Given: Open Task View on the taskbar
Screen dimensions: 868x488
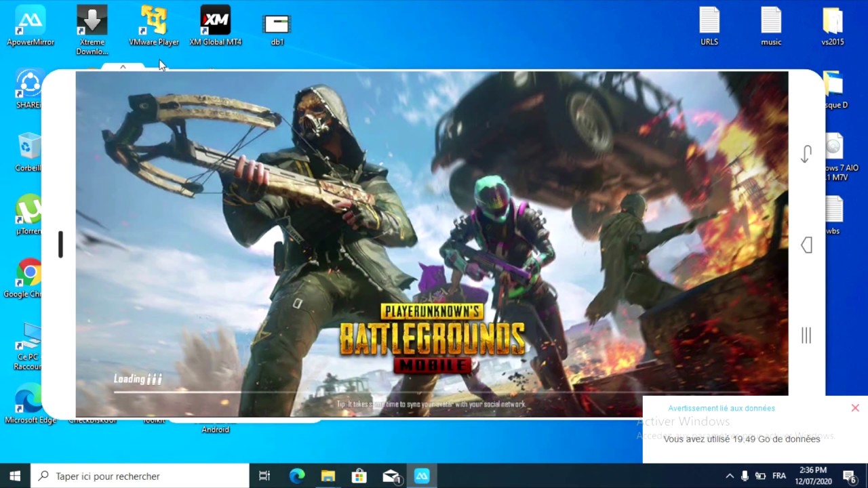Looking at the screenshot, I should [264, 476].
